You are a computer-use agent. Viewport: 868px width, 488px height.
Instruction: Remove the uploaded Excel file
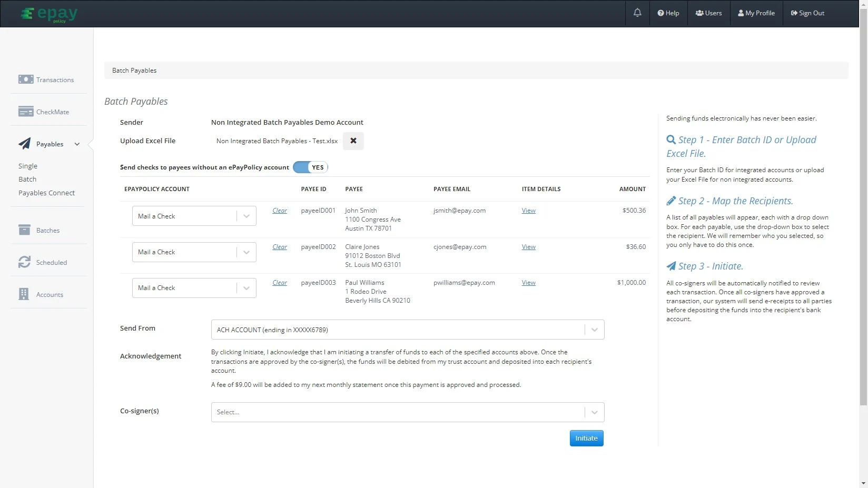pyautogui.click(x=353, y=141)
